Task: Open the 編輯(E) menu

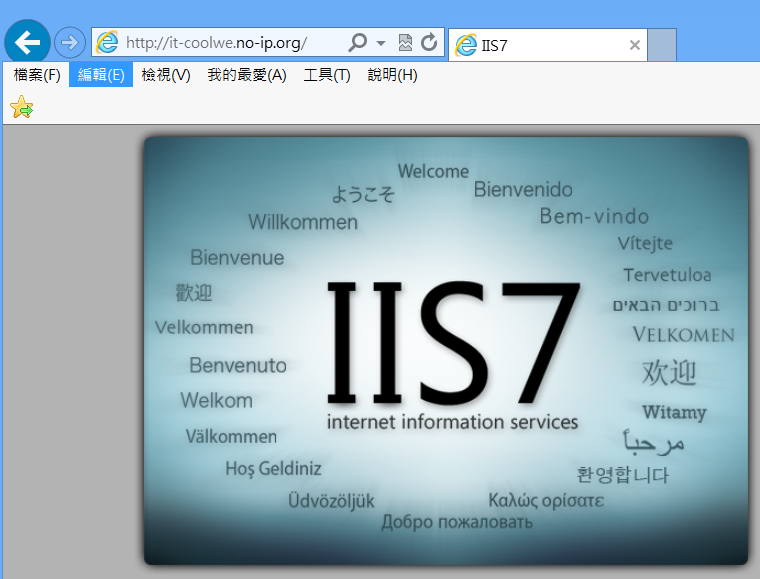Action: pyautogui.click(x=101, y=75)
